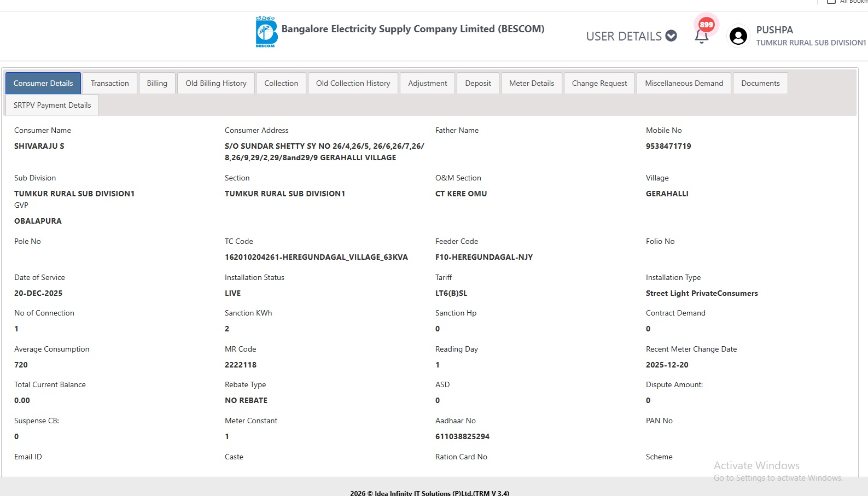Viewport: 868px width, 496px height.
Task: Open the notification bell with 899 alerts
Action: (x=702, y=36)
